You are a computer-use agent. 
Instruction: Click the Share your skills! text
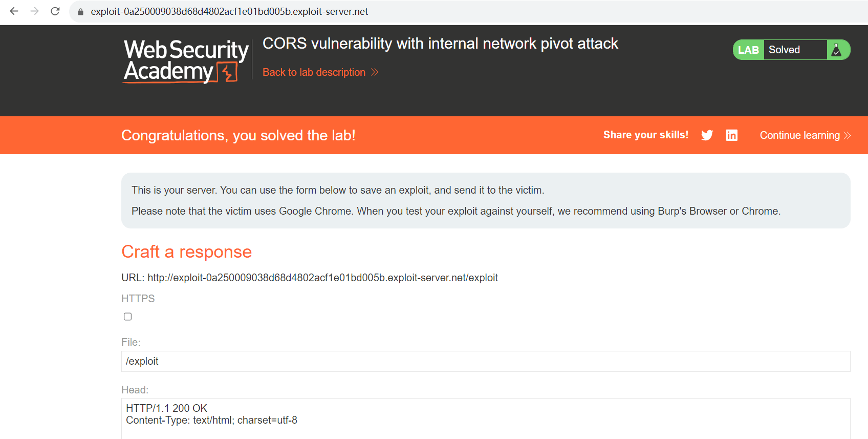pos(646,135)
